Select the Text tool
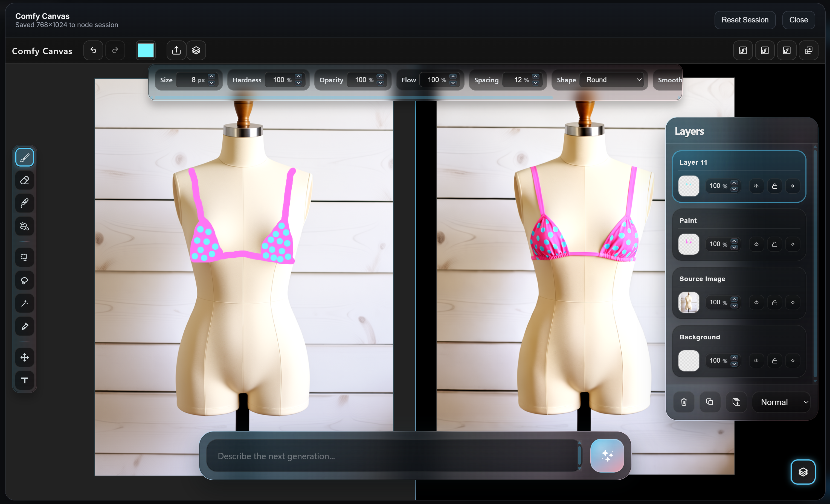Image resolution: width=830 pixels, height=504 pixels. point(25,380)
